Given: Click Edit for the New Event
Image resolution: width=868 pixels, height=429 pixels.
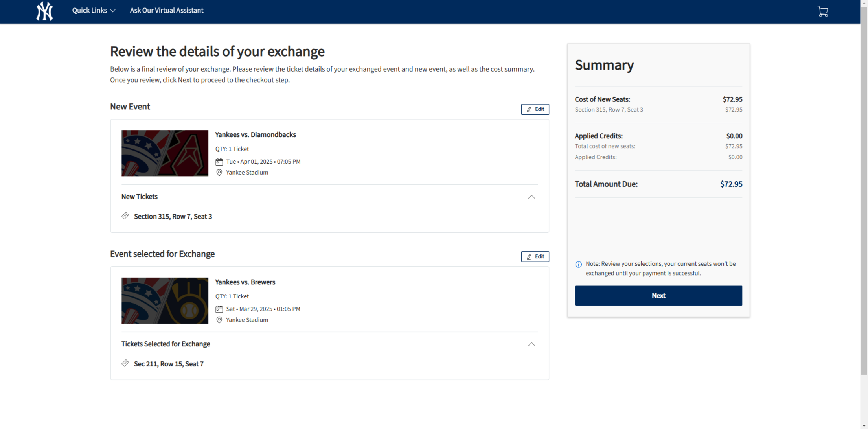Looking at the screenshot, I should tap(535, 109).
